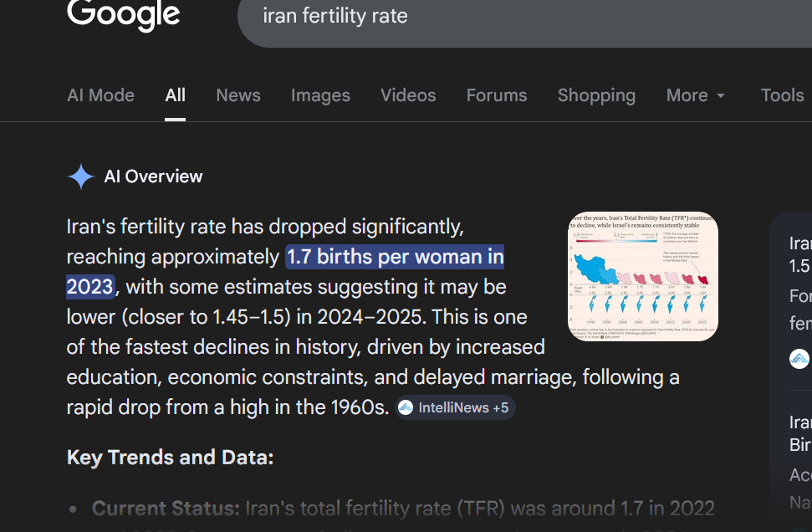Open the Forums tab
The width and height of the screenshot is (812, 532).
click(x=497, y=95)
